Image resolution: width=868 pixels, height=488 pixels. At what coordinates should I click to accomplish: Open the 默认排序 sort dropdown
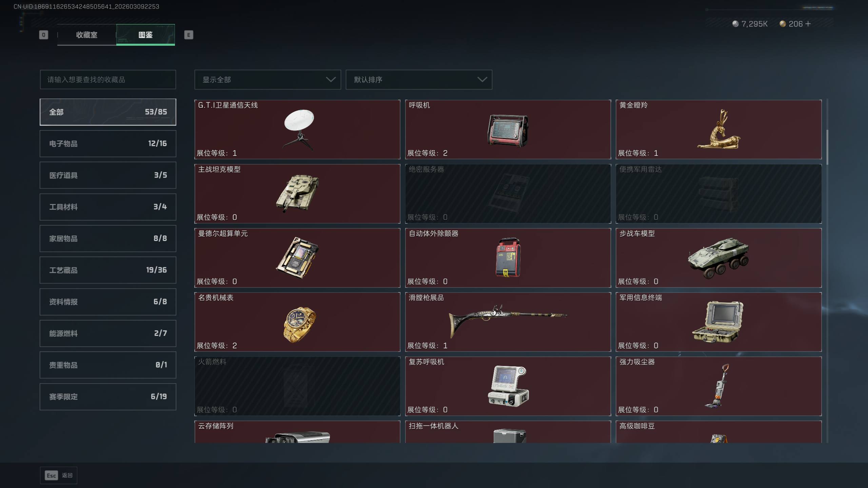click(x=419, y=80)
